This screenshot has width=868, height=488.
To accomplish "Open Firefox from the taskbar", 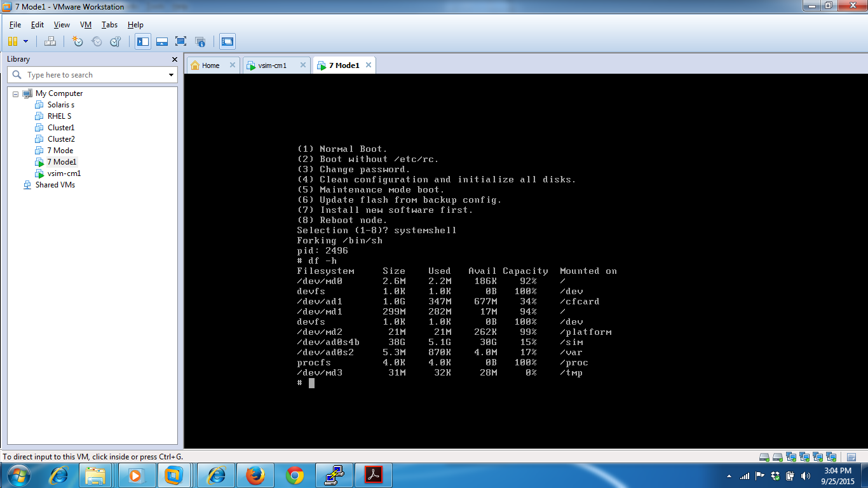I will pos(255,475).
